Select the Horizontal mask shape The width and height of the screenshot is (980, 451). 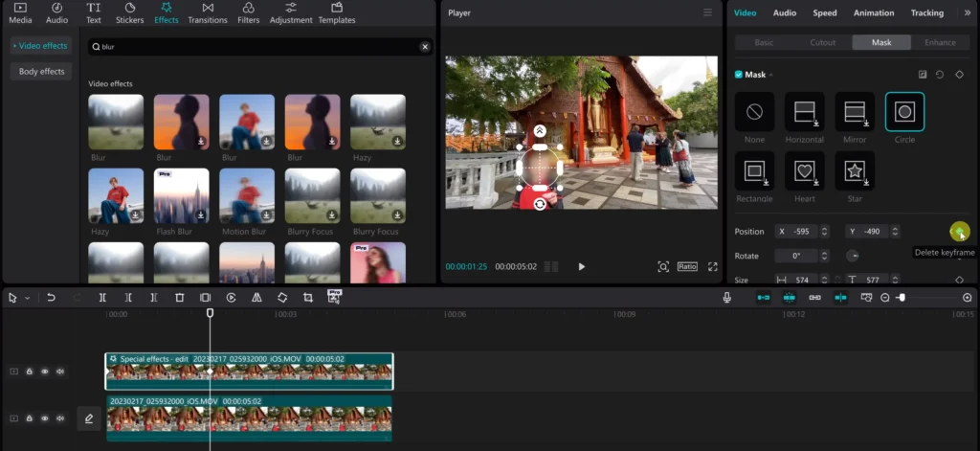point(804,112)
